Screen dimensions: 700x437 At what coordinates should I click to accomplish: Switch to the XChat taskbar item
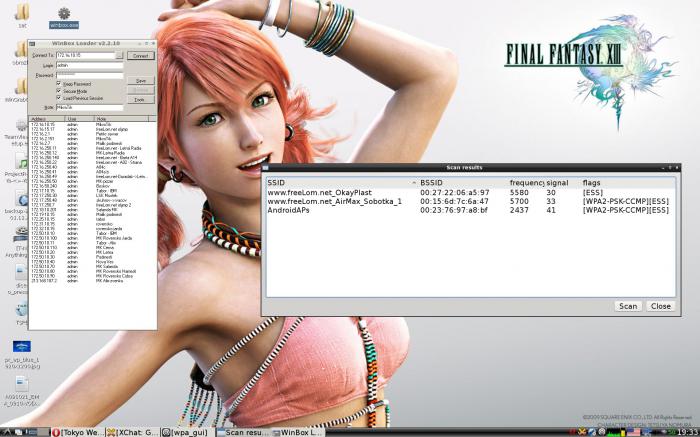pos(132,432)
